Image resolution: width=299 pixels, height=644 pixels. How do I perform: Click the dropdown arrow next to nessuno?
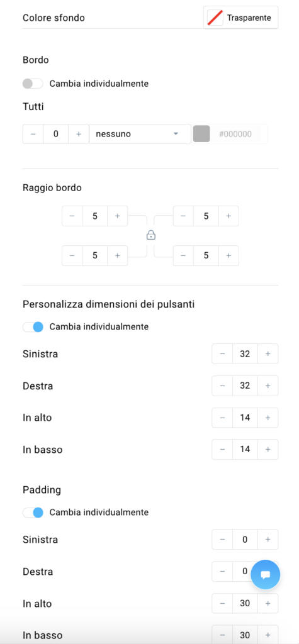(176, 134)
